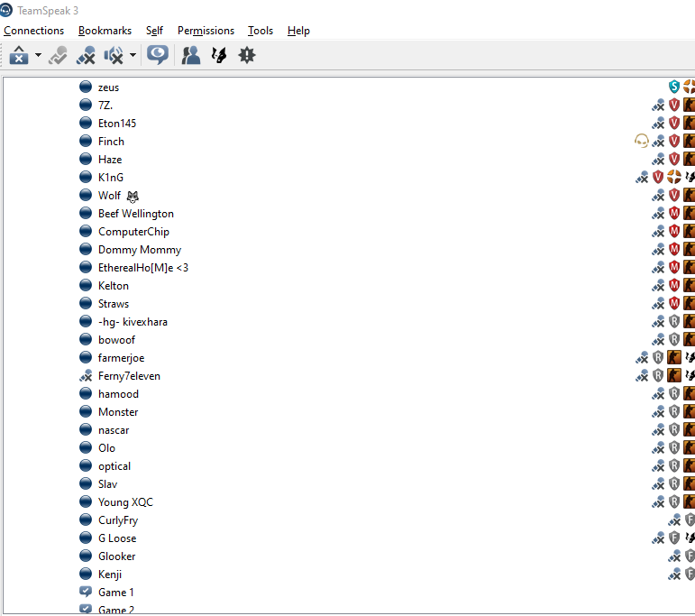Screen dimensions: 695x616
Task: Click the speech bubble subscribe icon
Action: [x=158, y=55]
